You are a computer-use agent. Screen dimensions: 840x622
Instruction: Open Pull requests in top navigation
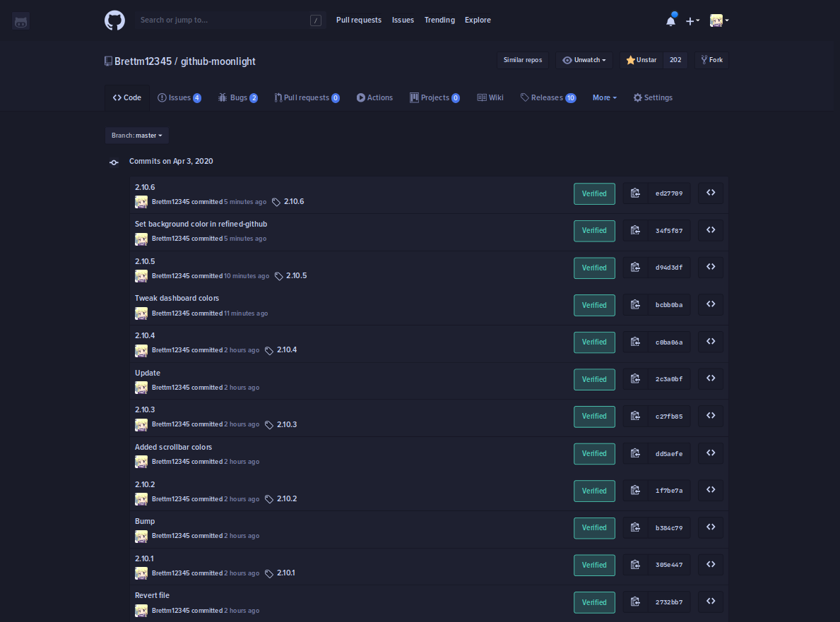[x=358, y=20]
